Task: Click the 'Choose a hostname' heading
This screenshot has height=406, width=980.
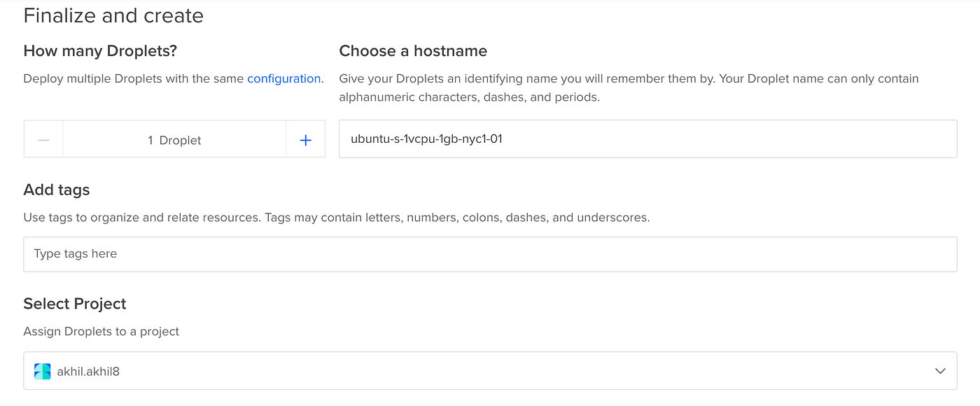Action: [413, 51]
